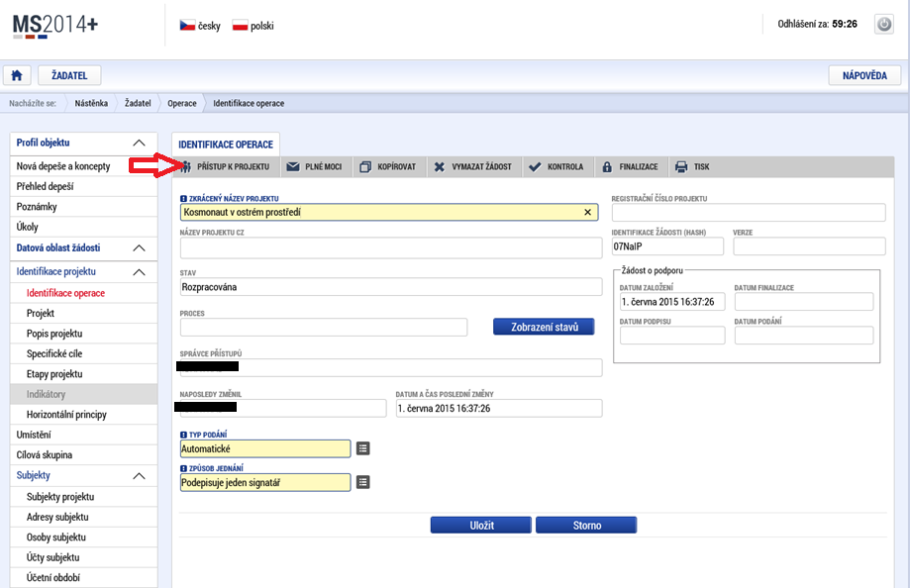Go to the home dashboard icon
The height and width of the screenshot is (588, 910).
[x=17, y=75]
